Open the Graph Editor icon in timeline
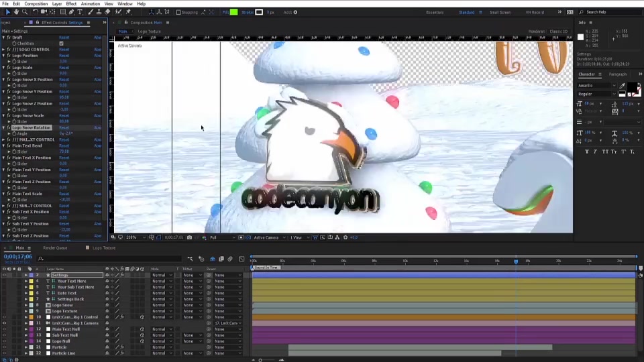 pyautogui.click(x=241, y=259)
